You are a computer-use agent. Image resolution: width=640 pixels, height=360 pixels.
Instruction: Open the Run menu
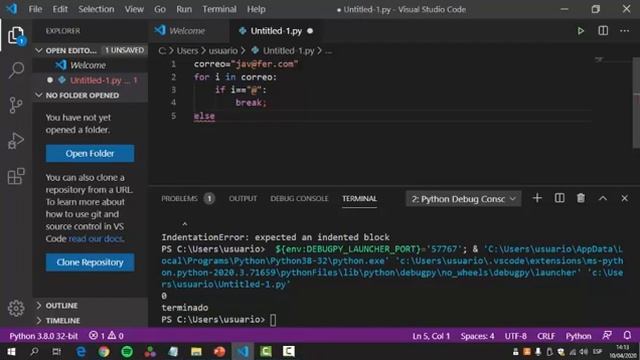pyautogui.click(x=184, y=9)
